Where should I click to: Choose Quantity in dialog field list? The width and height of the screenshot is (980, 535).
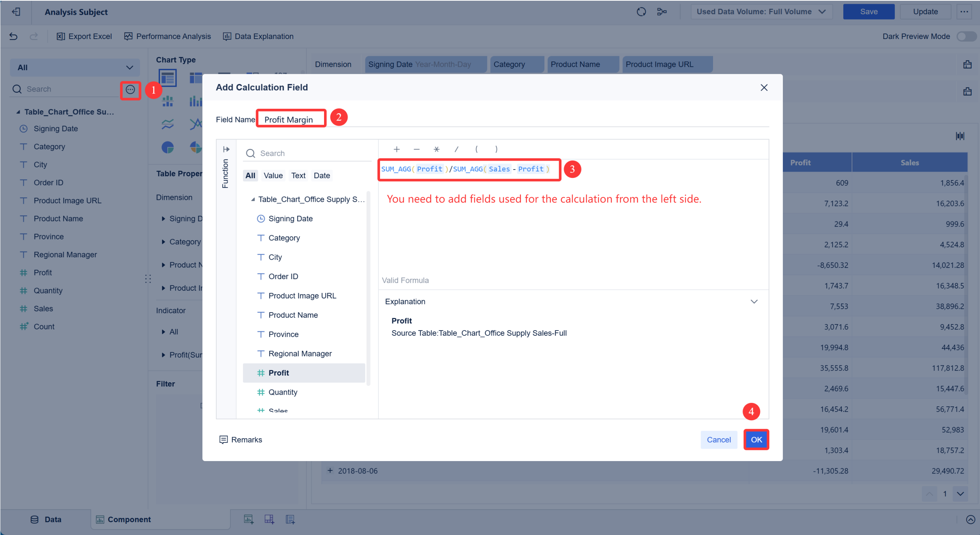(x=305, y=392)
